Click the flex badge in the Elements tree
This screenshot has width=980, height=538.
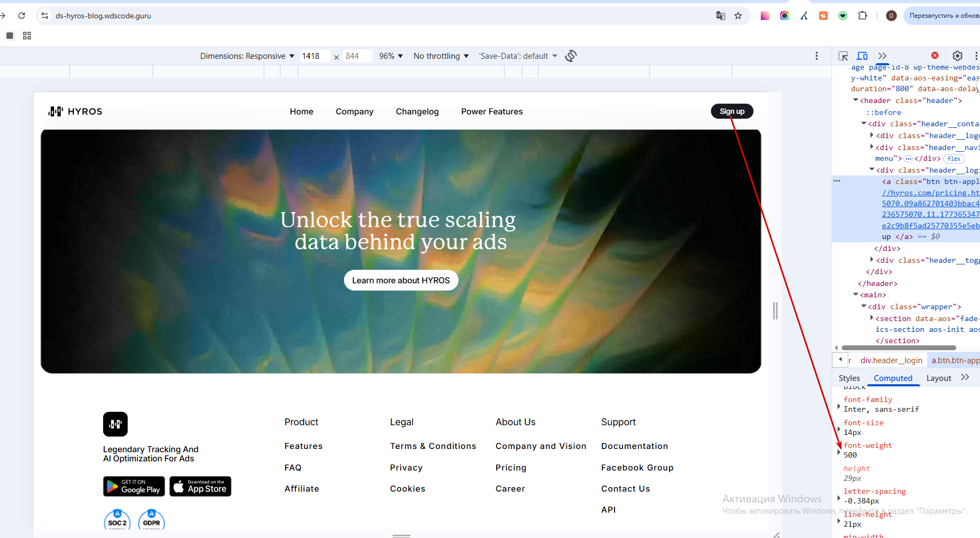[954, 159]
